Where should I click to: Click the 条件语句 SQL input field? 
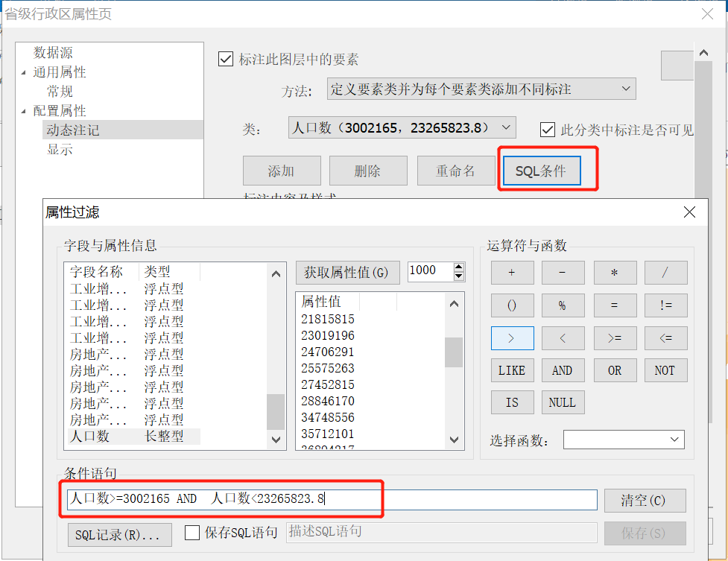tap(332, 499)
